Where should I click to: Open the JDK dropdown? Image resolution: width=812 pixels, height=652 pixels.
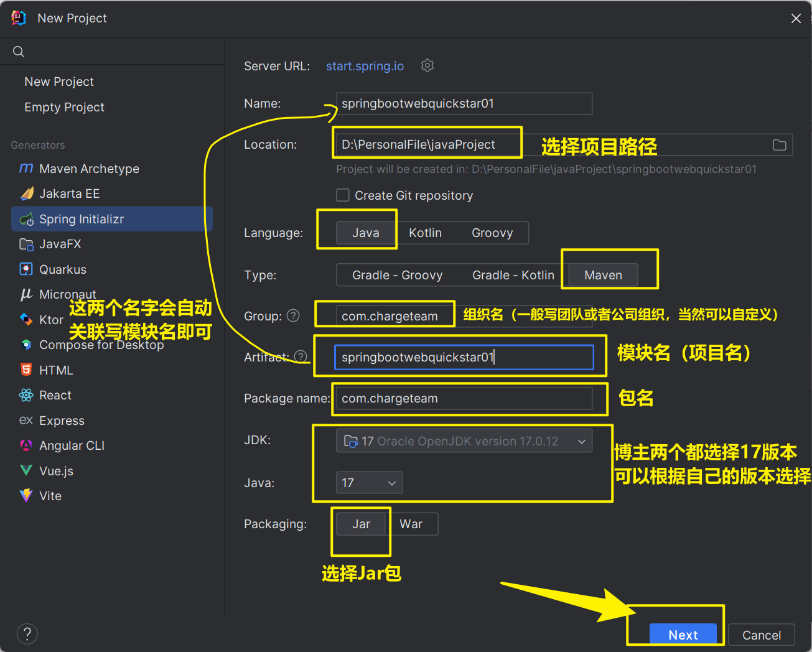(x=464, y=441)
